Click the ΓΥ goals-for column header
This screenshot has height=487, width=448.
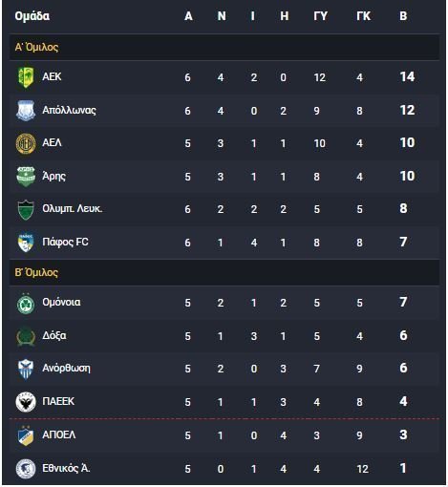pos(320,16)
